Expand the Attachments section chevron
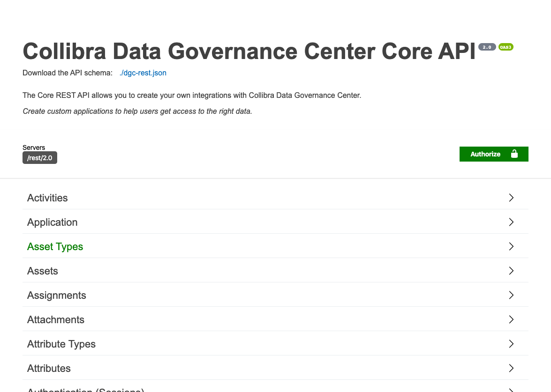The height and width of the screenshot is (392, 551). click(x=511, y=319)
